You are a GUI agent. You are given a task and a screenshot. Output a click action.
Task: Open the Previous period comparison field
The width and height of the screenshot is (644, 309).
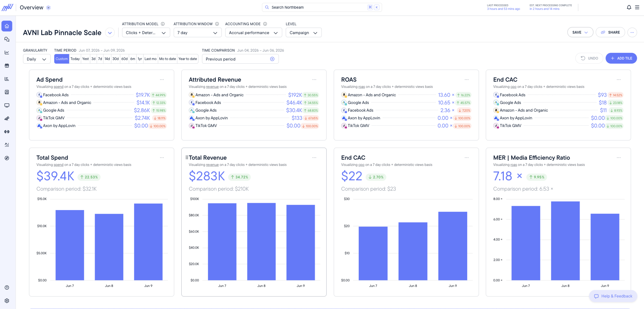tap(240, 59)
